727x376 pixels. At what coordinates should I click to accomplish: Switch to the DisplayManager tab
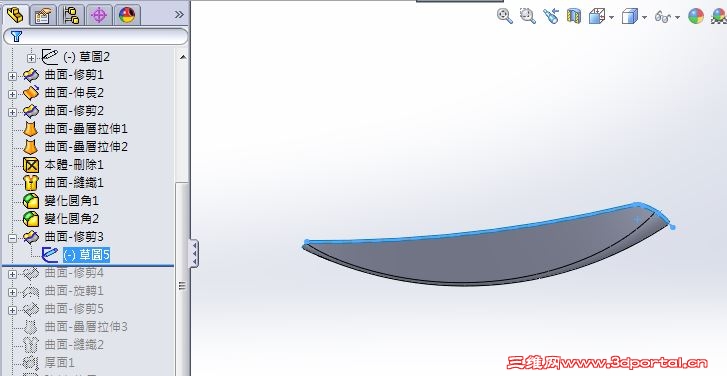click(127, 15)
